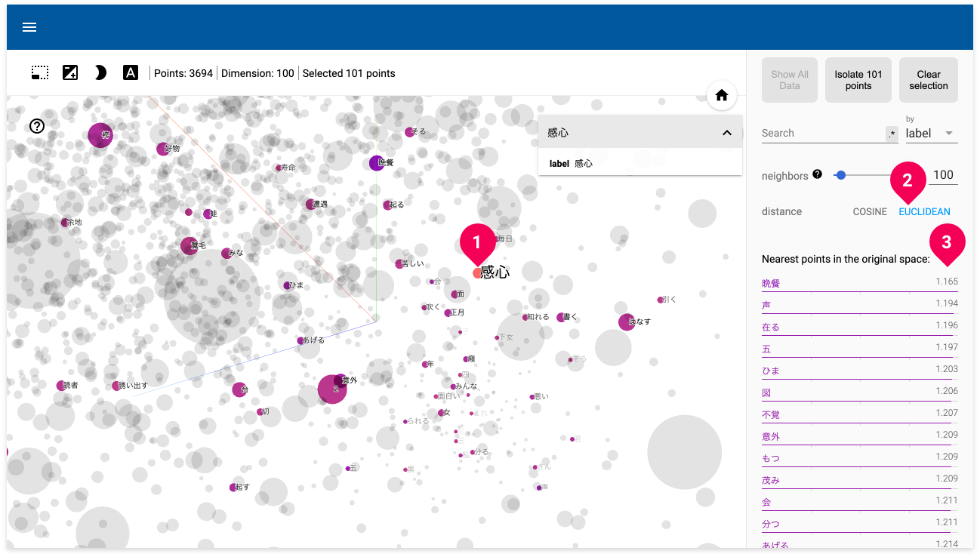Toggle the edit mode icon
The height and width of the screenshot is (557, 980).
(x=70, y=73)
